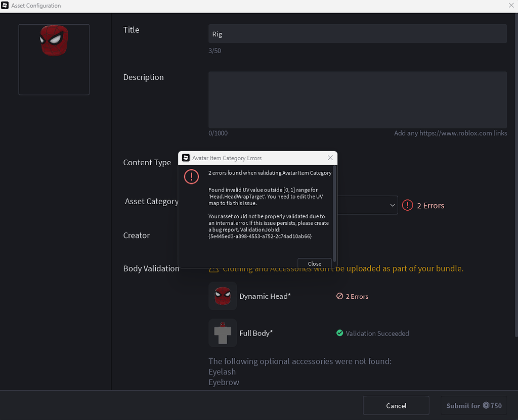
Task: Click the ValidationJobId text in the dialog
Action: click(260, 233)
